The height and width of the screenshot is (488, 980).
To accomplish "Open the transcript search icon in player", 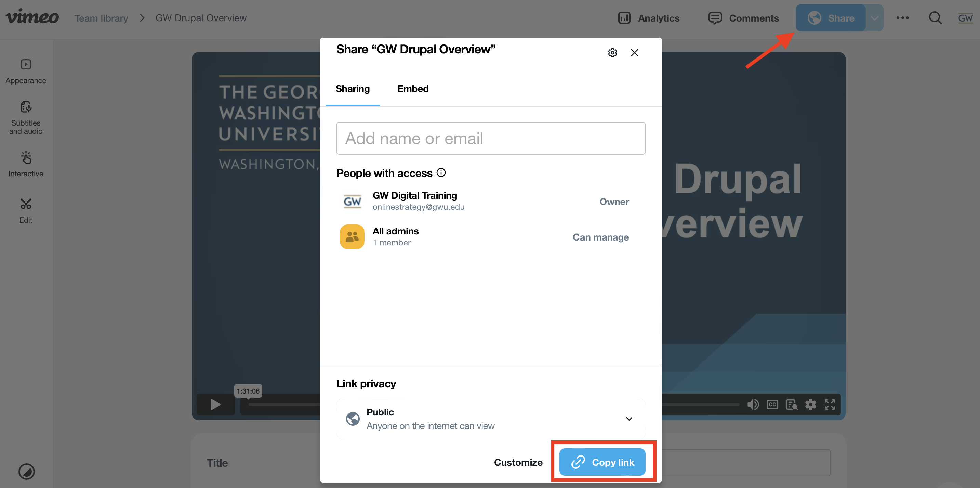I will [x=791, y=404].
